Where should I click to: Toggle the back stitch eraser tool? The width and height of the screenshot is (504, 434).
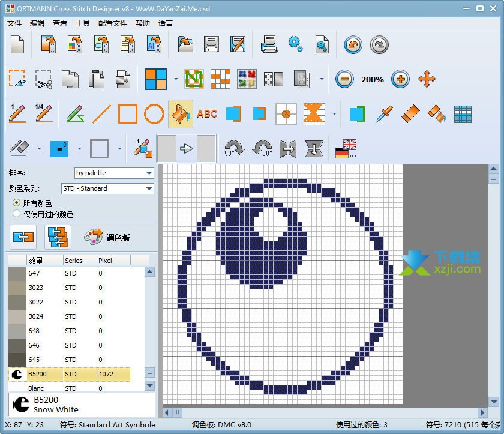(x=17, y=148)
